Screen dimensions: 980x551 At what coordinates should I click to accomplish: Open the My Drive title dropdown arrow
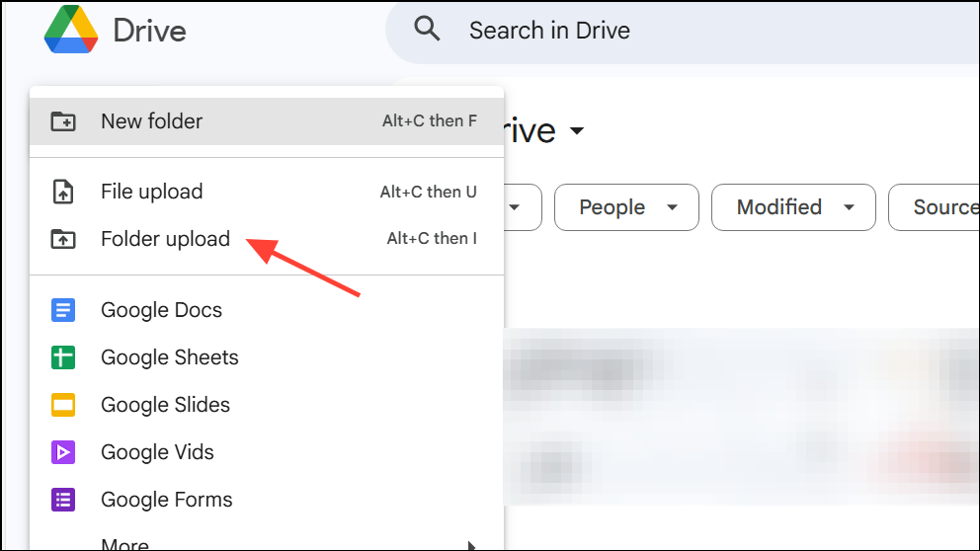coord(577,131)
